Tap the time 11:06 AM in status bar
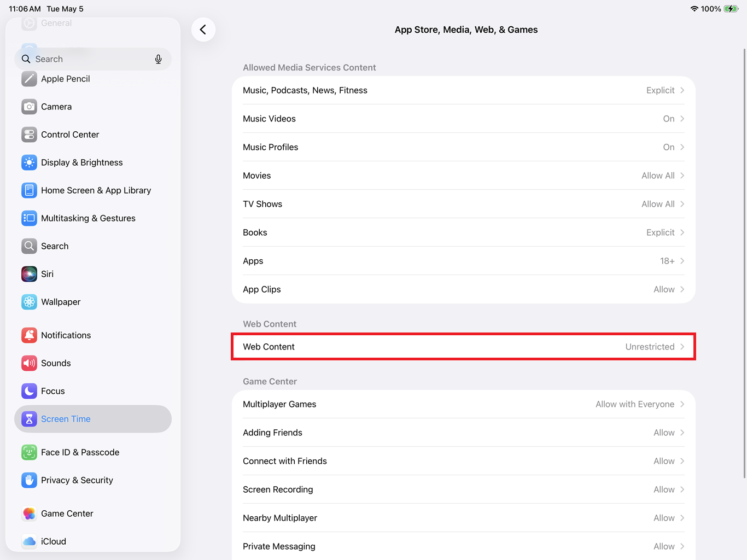This screenshot has width=747, height=560. [25, 9]
